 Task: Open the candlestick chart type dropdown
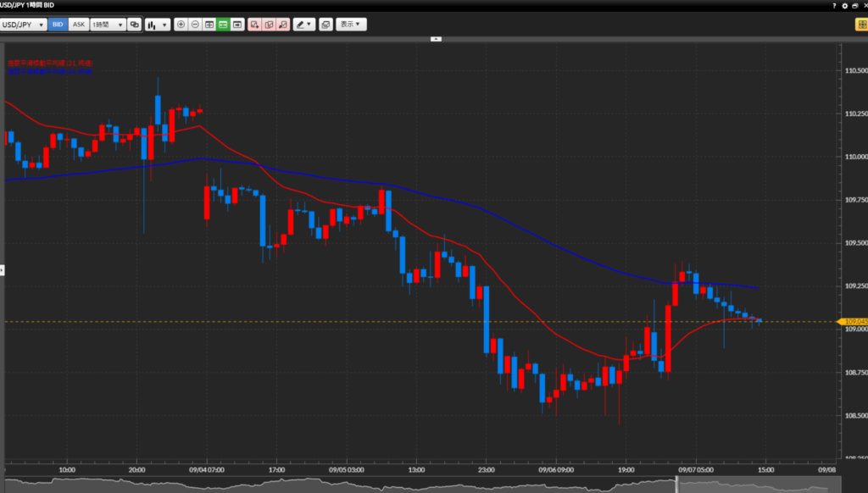(x=157, y=25)
